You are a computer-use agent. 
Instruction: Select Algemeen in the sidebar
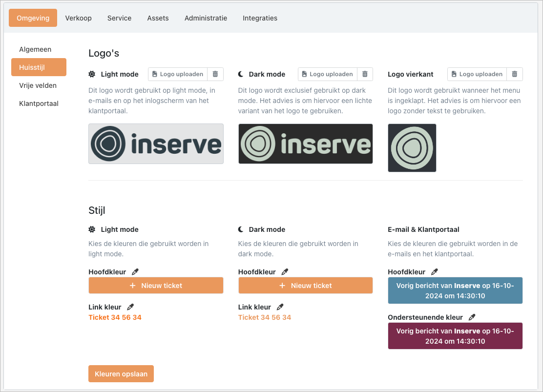tap(35, 49)
